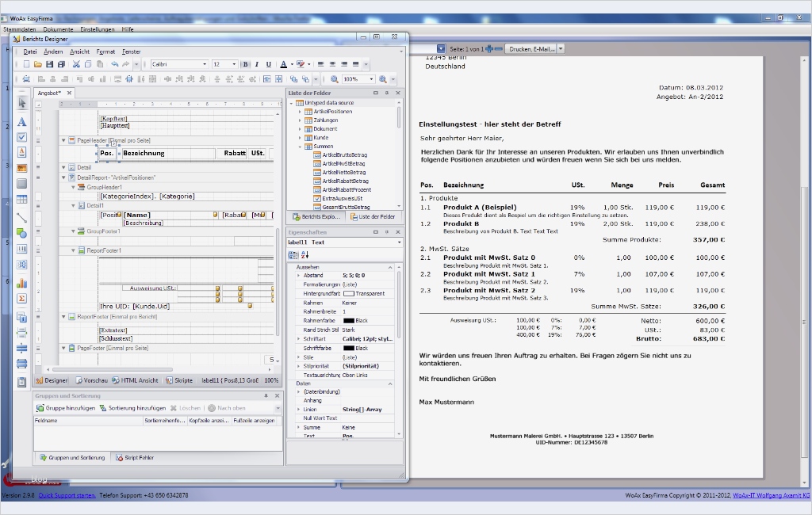812x515 pixels.
Task: Toggle Bold formatting button
Action: (245, 64)
